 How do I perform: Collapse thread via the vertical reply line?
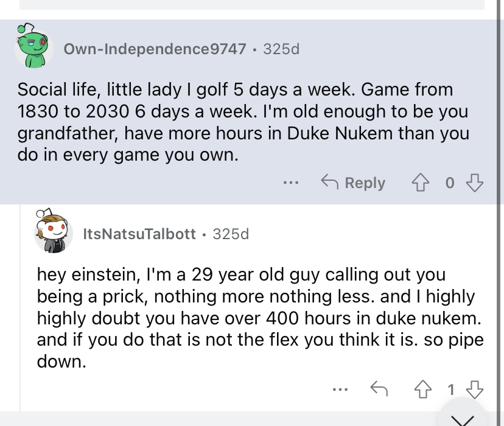click(x=20, y=308)
